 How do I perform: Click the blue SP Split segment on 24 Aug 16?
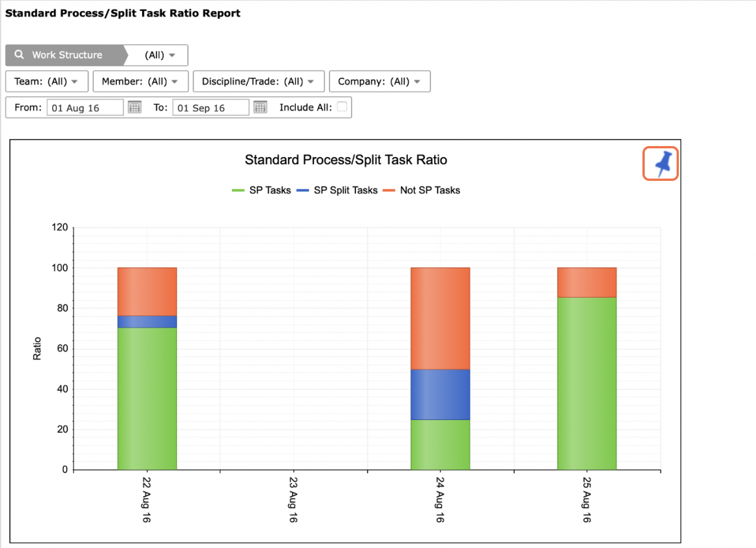(x=440, y=395)
